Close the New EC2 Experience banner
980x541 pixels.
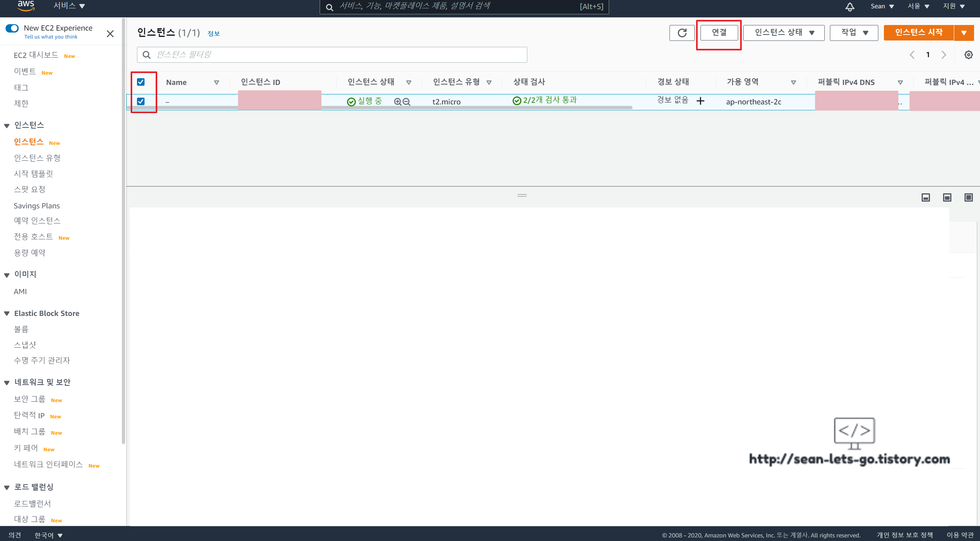click(110, 34)
